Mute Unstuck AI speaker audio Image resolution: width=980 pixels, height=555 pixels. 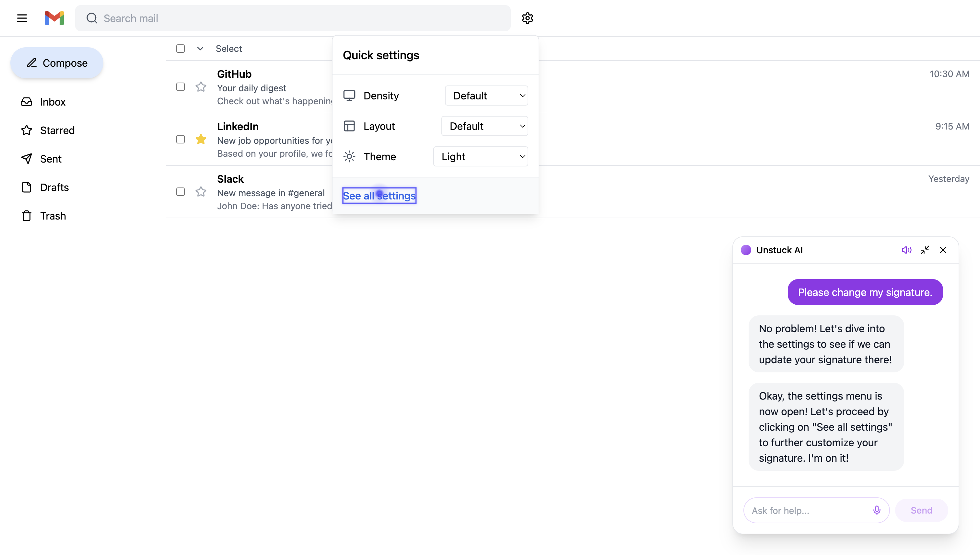pyautogui.click(x=906, y=250)
